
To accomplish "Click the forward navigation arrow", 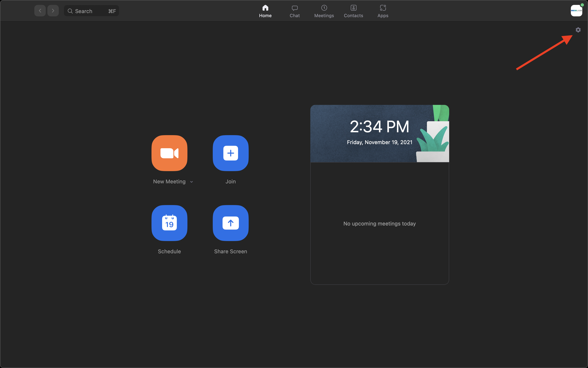I will (53, 11).
